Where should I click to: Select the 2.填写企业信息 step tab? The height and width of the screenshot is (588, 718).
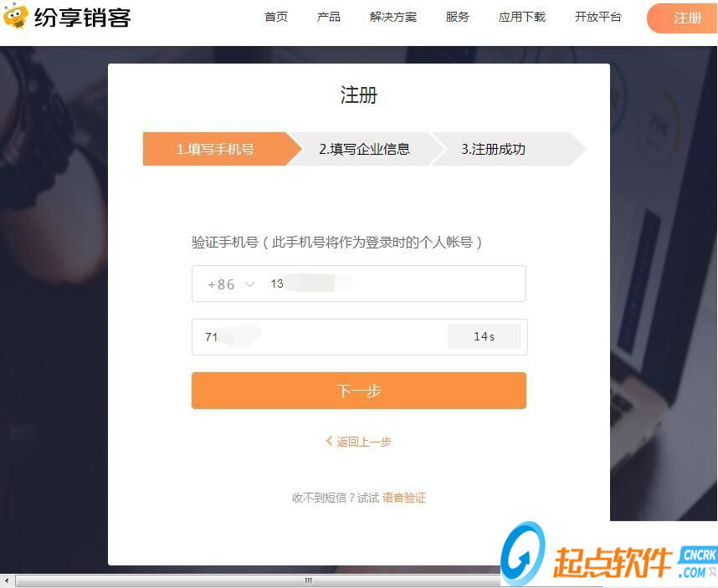[364, 149]
